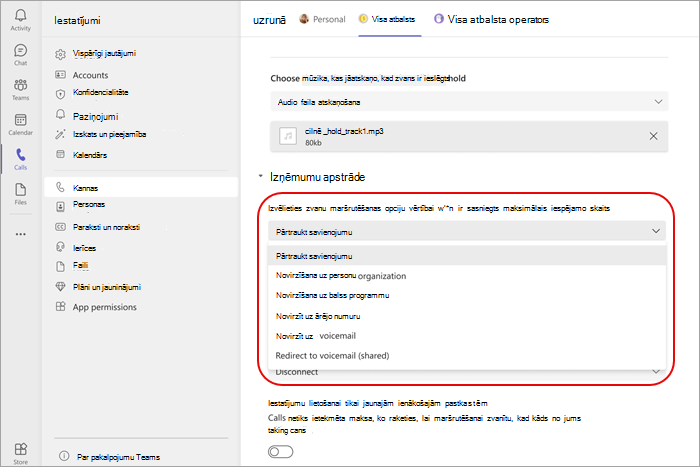Open the Disconnect dropdown arrow

coord(656,371)
